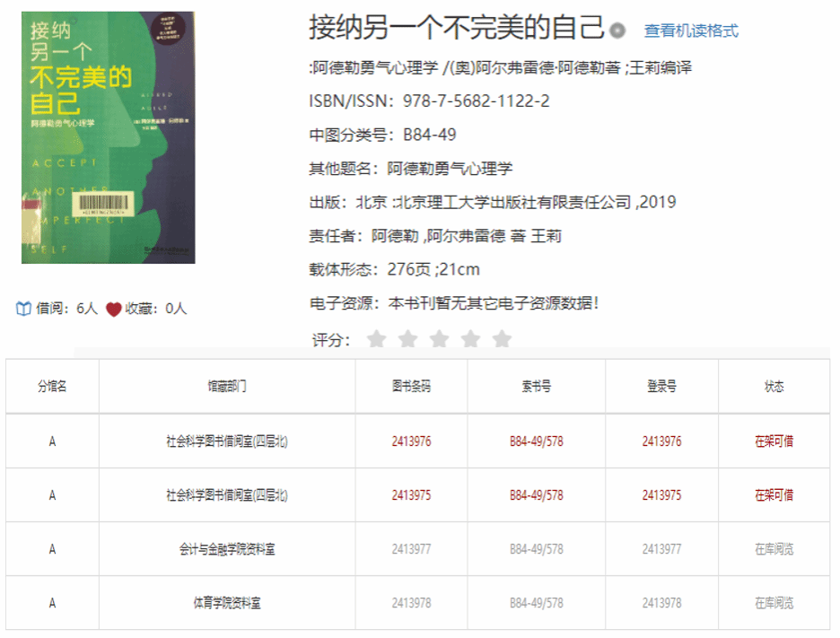This screenshot has height=638, width=840.
Task: Select barcode 2413976 in 图书条码 column
Action: pyautogui.click(x=411, y=441)
